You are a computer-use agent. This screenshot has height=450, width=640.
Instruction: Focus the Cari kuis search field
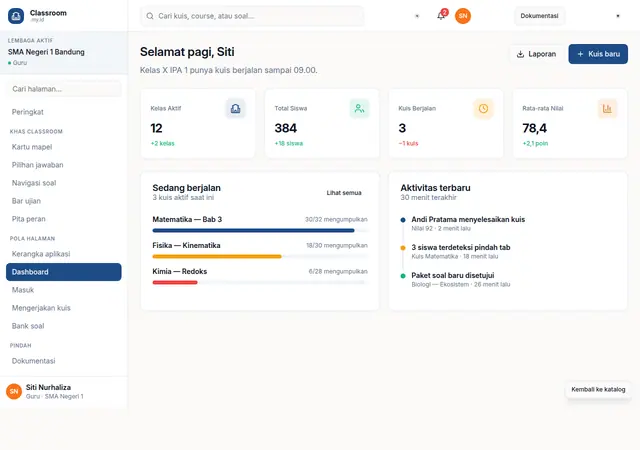click(x=252, y=16)
